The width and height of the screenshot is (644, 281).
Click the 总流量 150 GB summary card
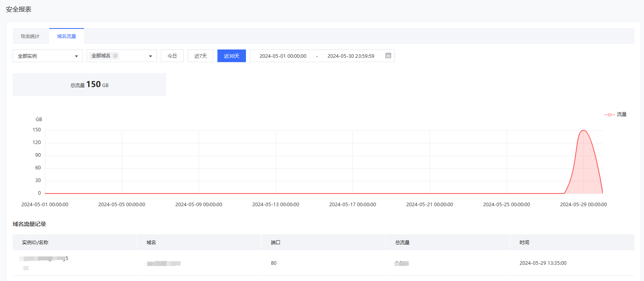point(90,85)
